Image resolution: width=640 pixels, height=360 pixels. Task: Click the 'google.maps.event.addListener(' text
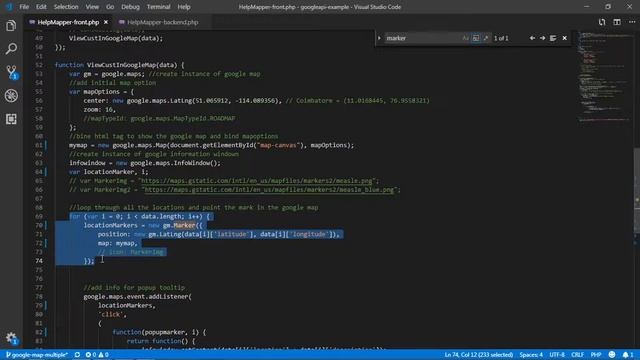[x=138, y=297]
